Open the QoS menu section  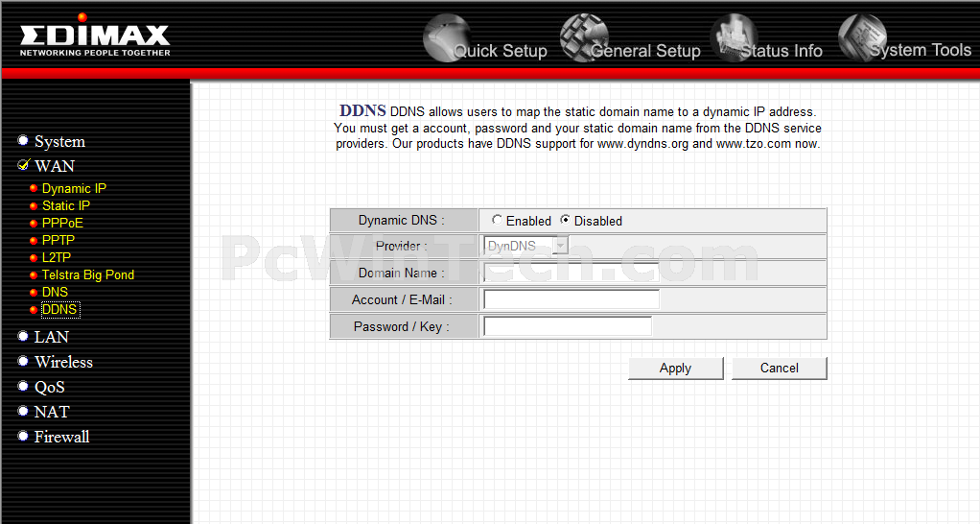pyautogui.click(x=49, y=387)
